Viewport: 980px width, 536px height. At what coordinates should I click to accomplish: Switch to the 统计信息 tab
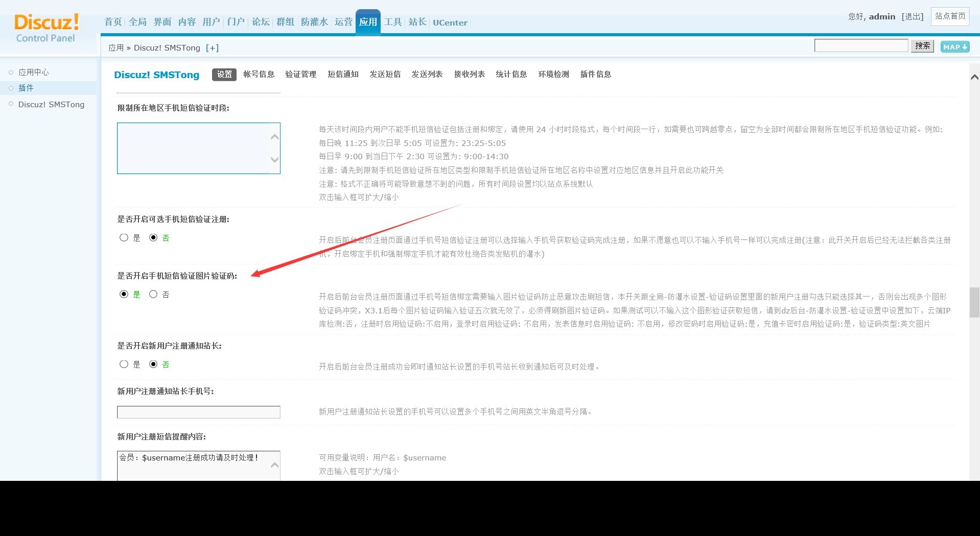click(511, 75)
